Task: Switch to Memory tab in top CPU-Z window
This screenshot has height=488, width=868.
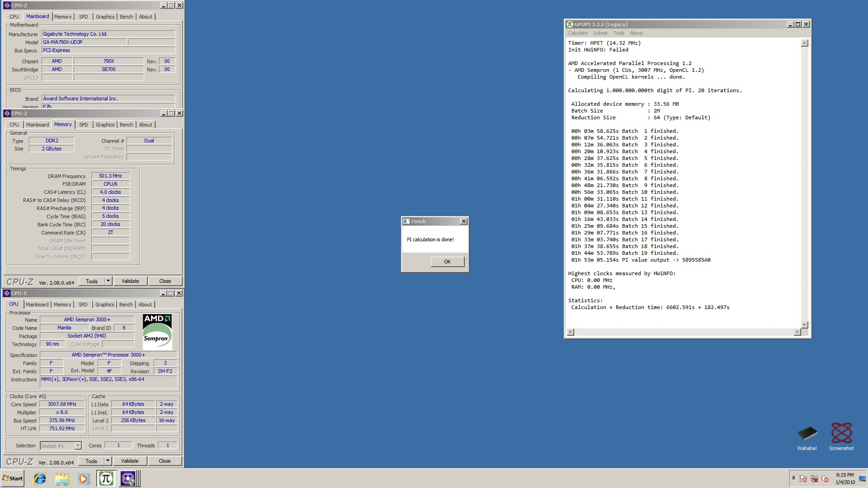Action: click(x=63, y=17)
